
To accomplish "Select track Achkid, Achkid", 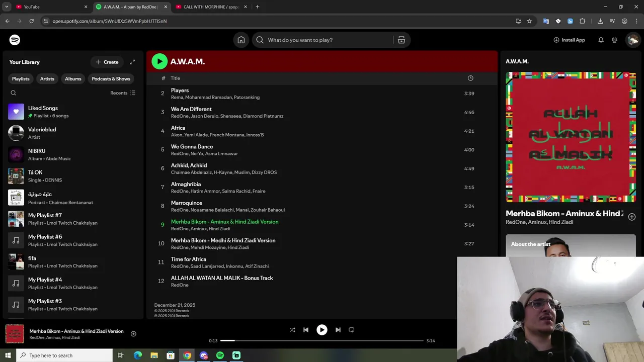I will pyautogui.click(x=189, y=165).
